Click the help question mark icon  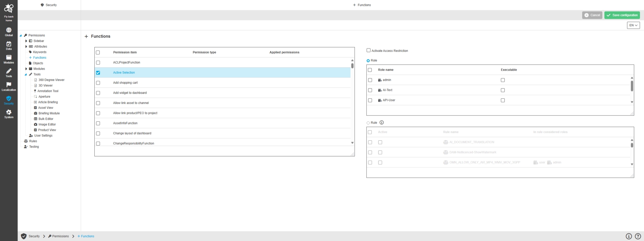tap(638, 236)
